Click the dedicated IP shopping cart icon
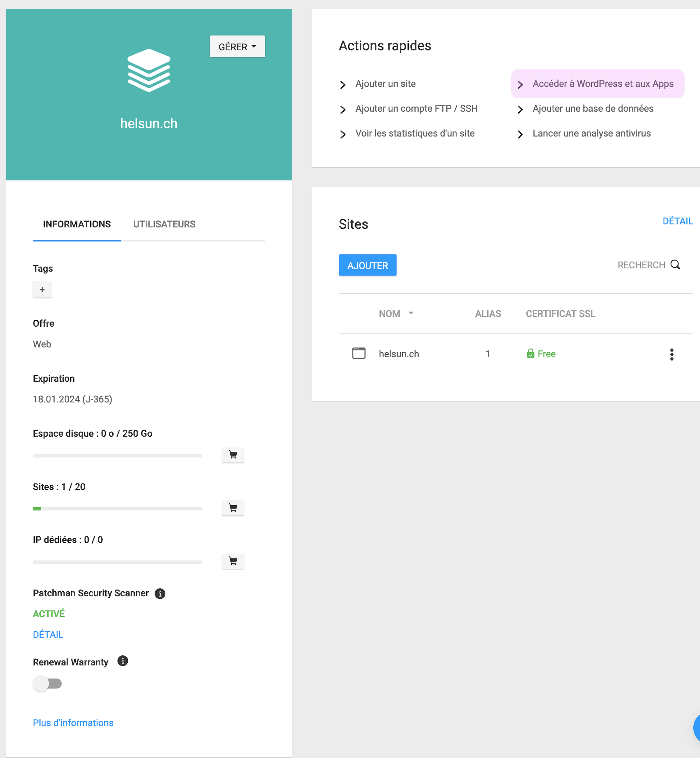This screenshot has width=700, height=758. (233, 561)
